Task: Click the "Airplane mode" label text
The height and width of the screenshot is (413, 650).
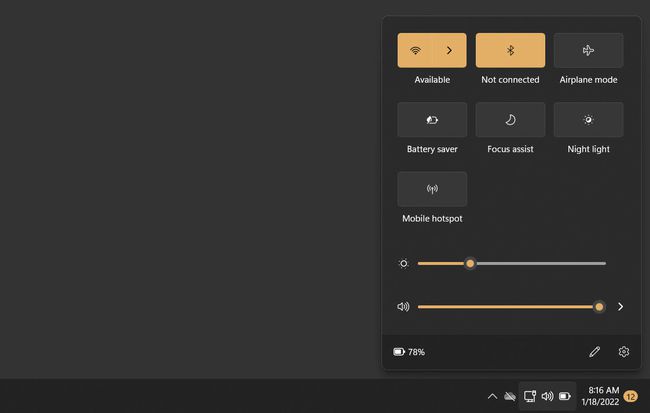Action: (588, 80)
